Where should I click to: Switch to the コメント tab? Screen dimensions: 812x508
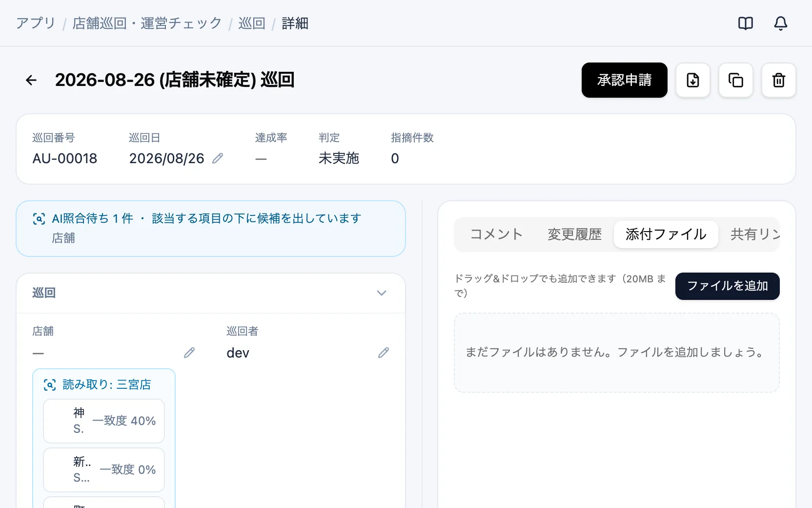(x=496, y=234)
